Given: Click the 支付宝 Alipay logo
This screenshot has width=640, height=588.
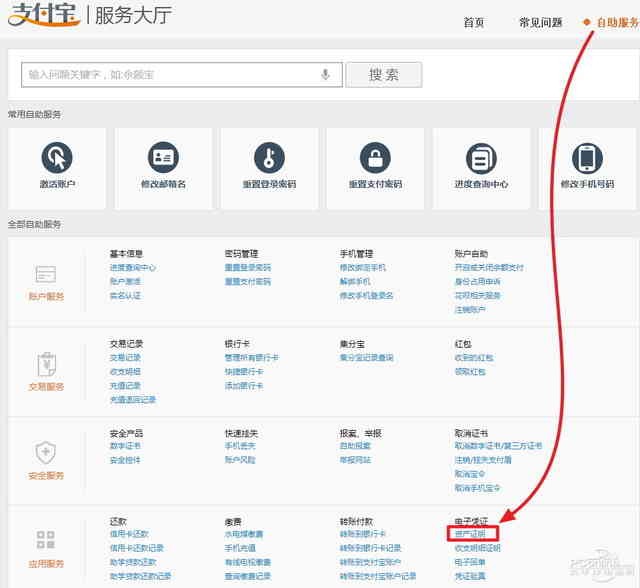Looking at the screenshot, I should (x=44, y=15).
